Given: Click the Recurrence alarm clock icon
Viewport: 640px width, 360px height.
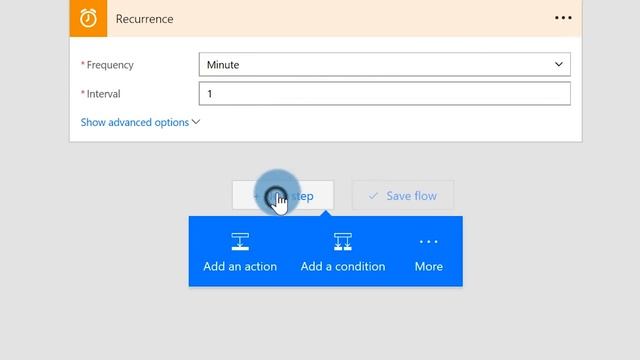Looking at the screenshot, I should (x=88, y=18).
